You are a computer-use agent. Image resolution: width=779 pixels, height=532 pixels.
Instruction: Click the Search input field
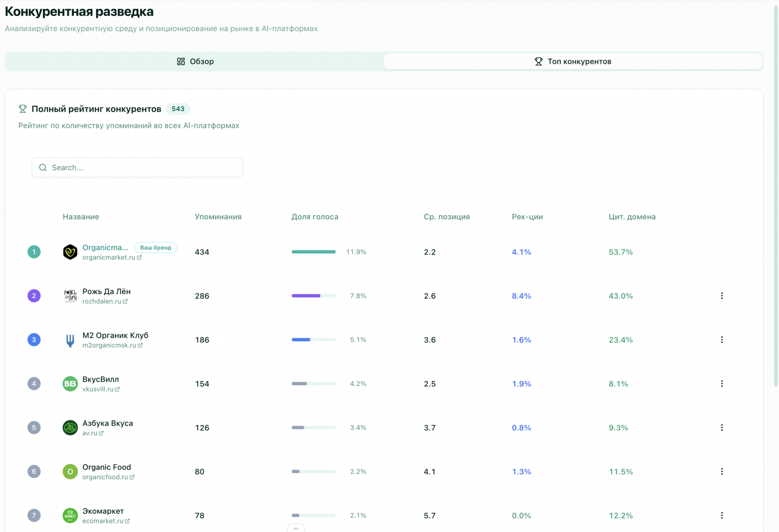click(x=137, y=167)
